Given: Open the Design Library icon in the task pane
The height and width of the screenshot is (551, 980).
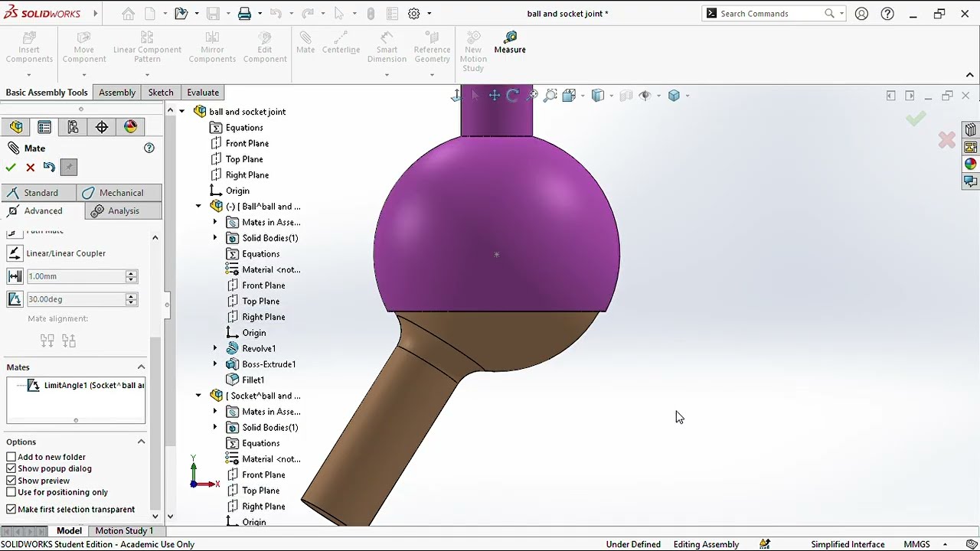Looking at the screenshot, I should pyautogui.click(x=970, y=129).
